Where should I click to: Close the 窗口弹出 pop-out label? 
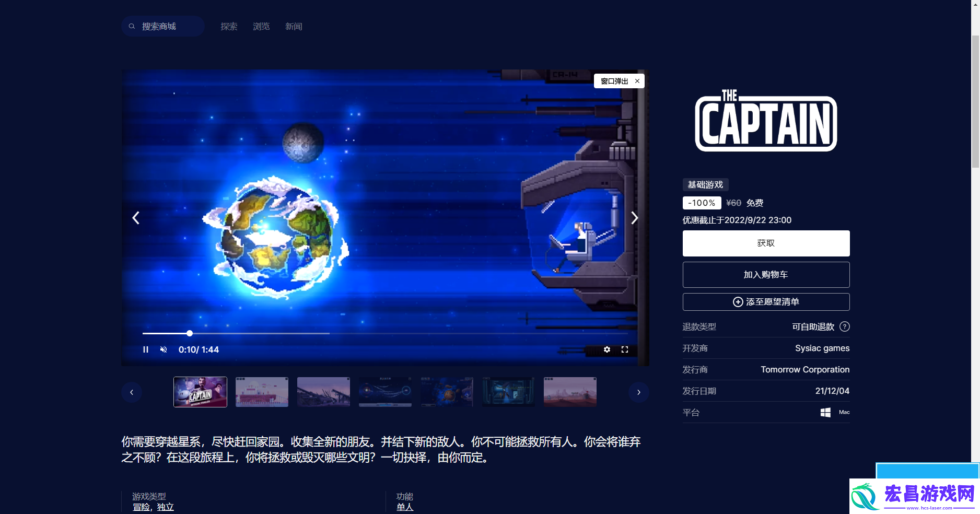point(637,81)
